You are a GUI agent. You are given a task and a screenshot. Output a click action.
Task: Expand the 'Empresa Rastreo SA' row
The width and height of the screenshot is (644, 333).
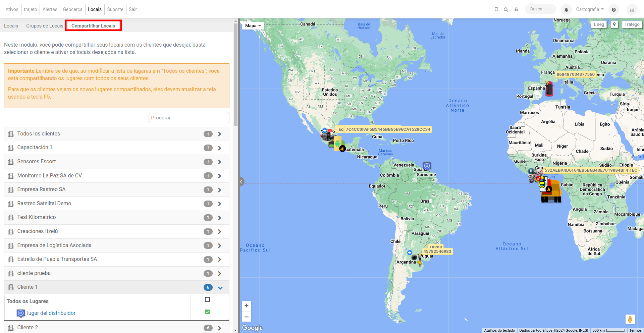click(219, 190)
